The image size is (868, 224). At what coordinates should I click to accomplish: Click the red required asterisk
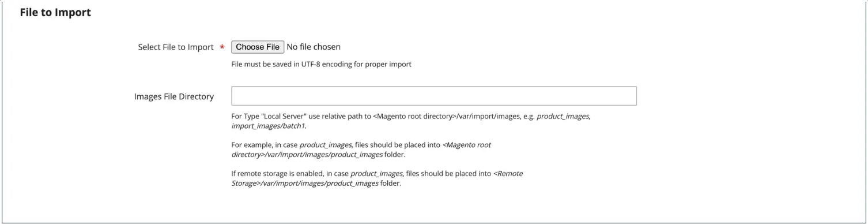[x=222, y=47]
